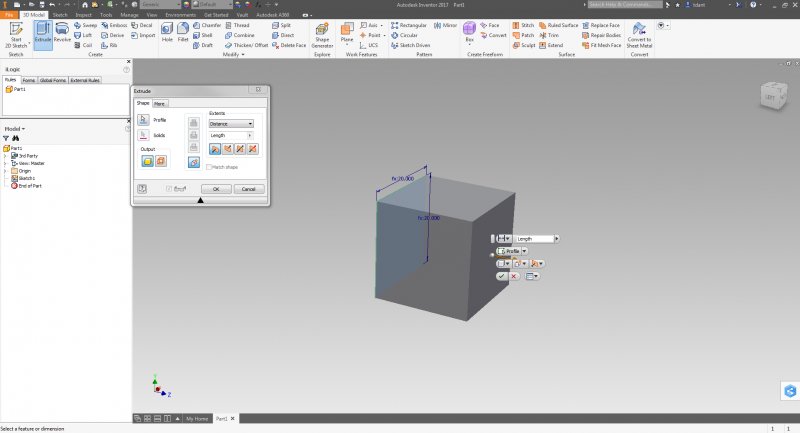This screenshot has width=800, height=433.
Task: Open the More tab in Extrude dialog
Action: click(160, 104)
